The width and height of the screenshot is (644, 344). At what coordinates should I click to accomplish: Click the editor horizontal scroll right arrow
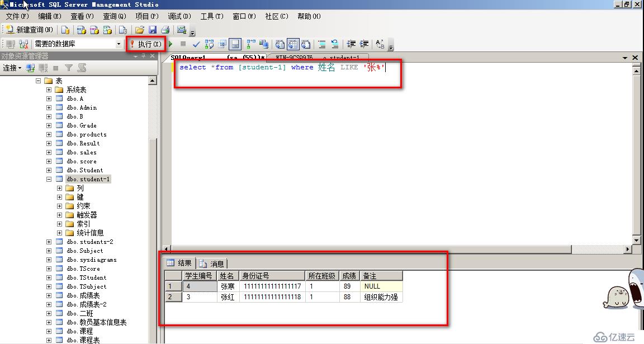tap(628, 249)
